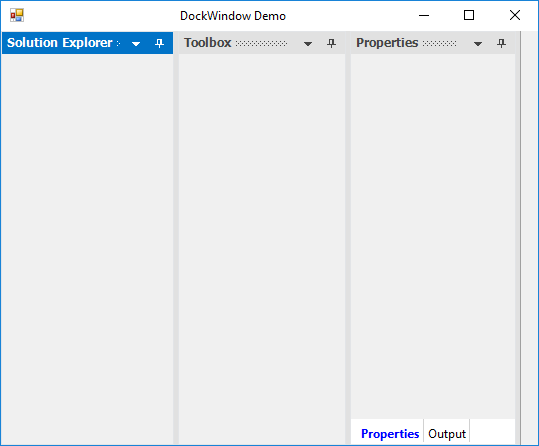This screenshot has height=446, width=539.
Task: Click the splitter between Toolbox and Properties
Action: pyautogui.click(x=348, y=238)
